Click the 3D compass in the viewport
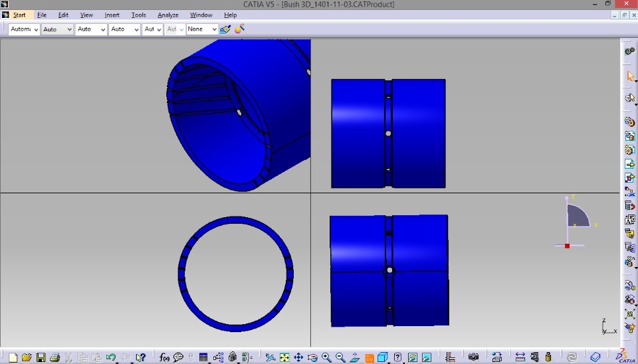 point(577,222)
